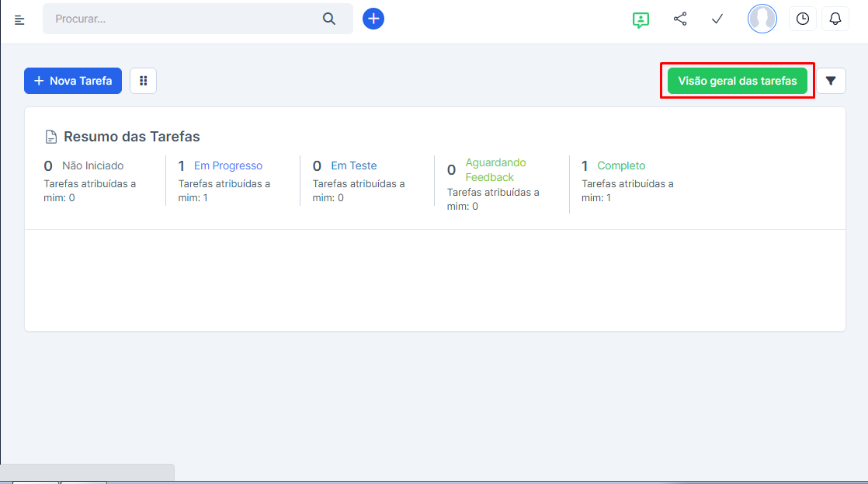Open the task filter funnel dropdown
The image size is (868, 484).
pos(831,81)
